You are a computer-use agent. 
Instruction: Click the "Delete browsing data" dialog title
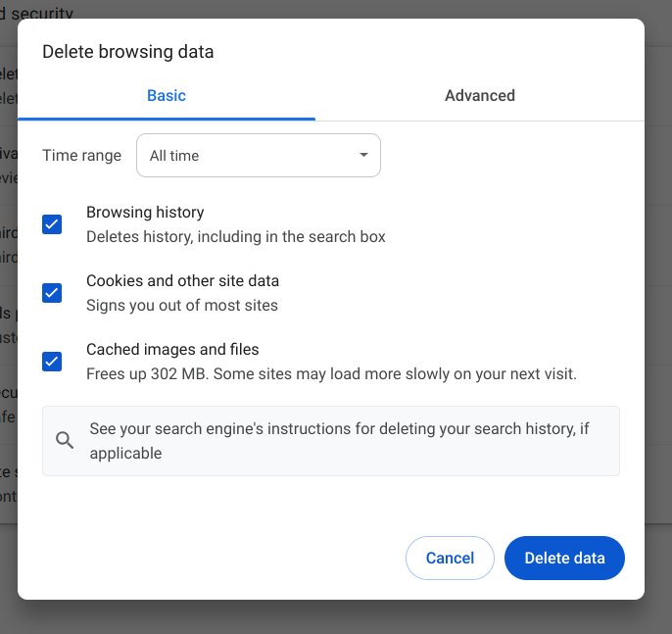point(127,52)
